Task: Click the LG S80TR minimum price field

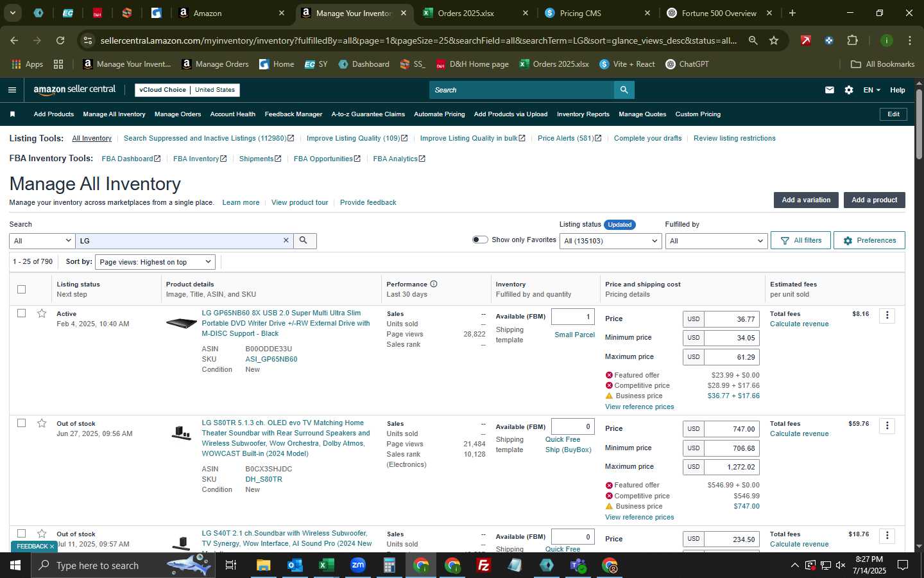Action: click(x=732, y=448)
